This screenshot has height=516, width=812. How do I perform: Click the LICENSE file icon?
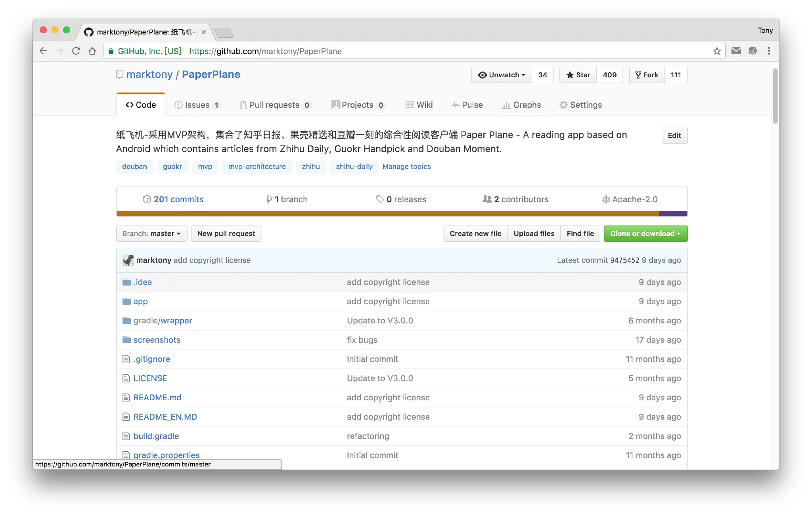(126, 378)
